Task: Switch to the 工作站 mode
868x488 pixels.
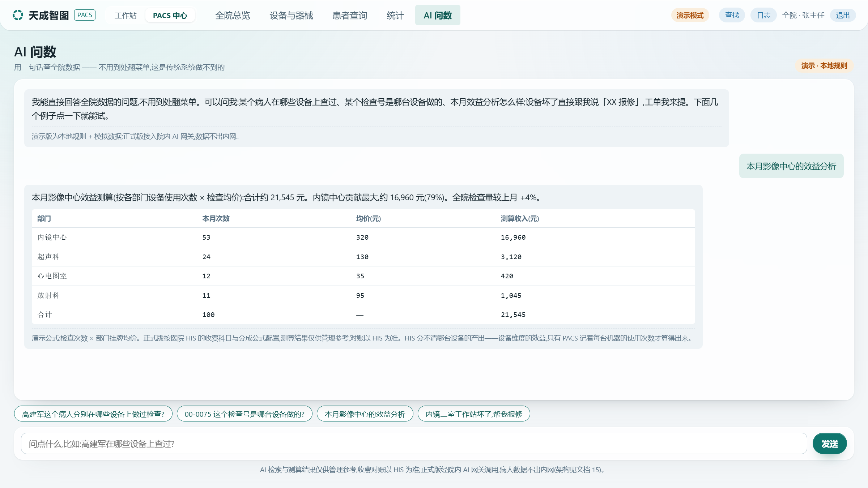Action: (125, 16)
